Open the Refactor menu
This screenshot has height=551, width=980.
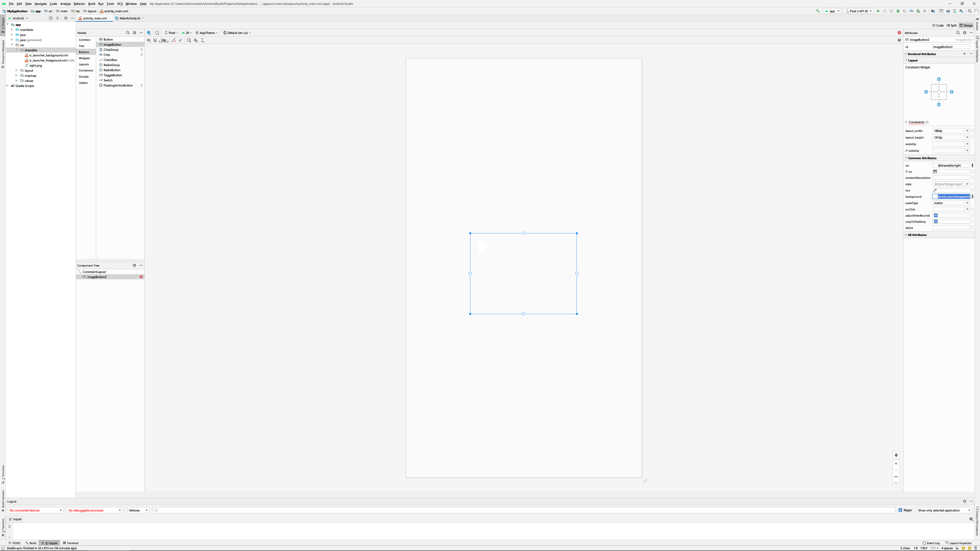[x=79, y=4]
